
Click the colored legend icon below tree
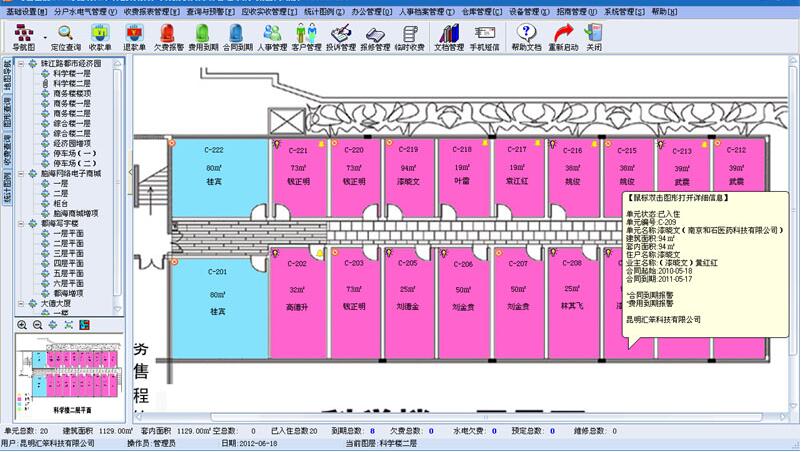pyautogui.click(x=84, y=325)
